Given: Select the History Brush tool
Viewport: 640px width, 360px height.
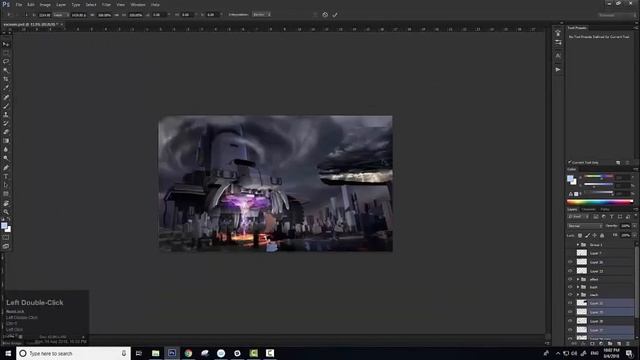Looking at the screenshot, I should click(6, 123).
